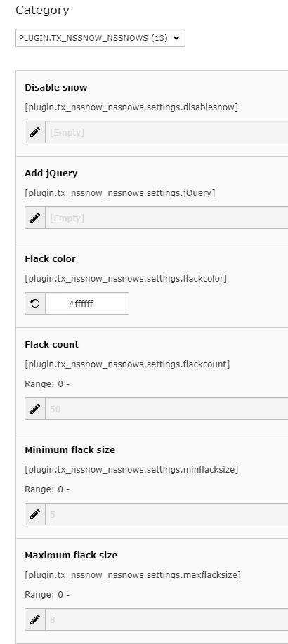Click the Flack color label
Image resolution: width=288 pixels, height=644 pixels.
(50, 258)
